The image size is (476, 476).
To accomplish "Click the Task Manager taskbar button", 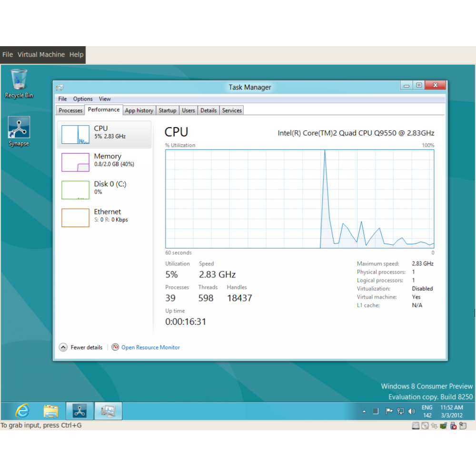I will click(108, 411).
